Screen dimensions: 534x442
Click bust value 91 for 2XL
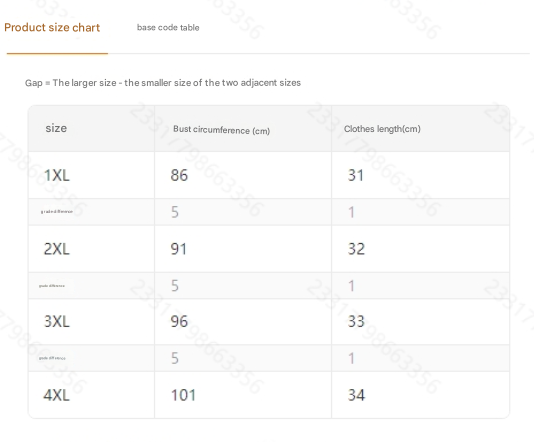click(x=178, y=249)
